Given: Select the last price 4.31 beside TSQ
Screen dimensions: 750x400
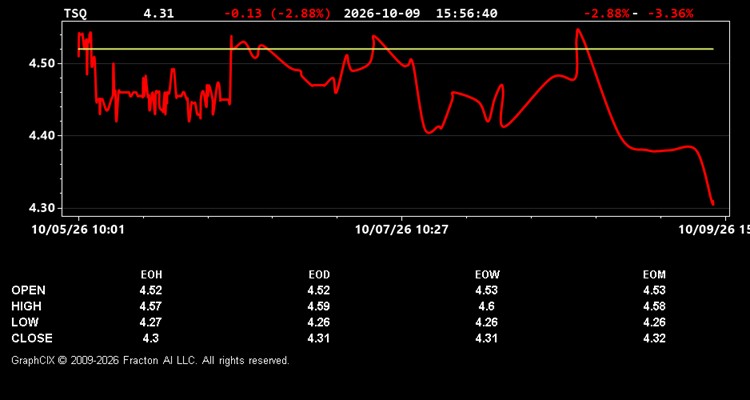Looking at the screenshot, I should coord(159,13).
